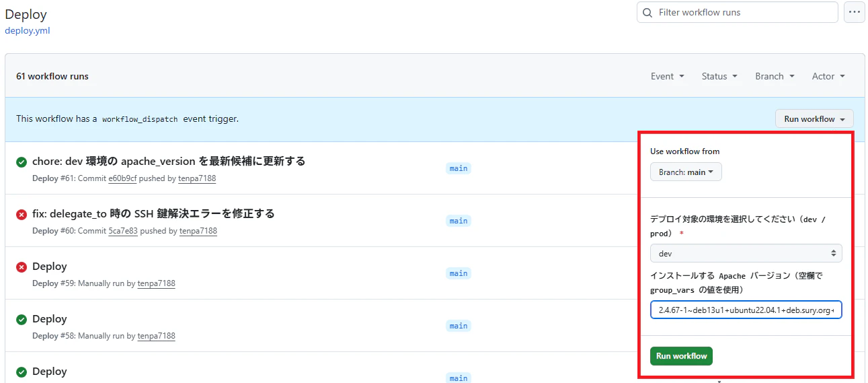Focus the Filter workflow runs search field

(738, 12)
